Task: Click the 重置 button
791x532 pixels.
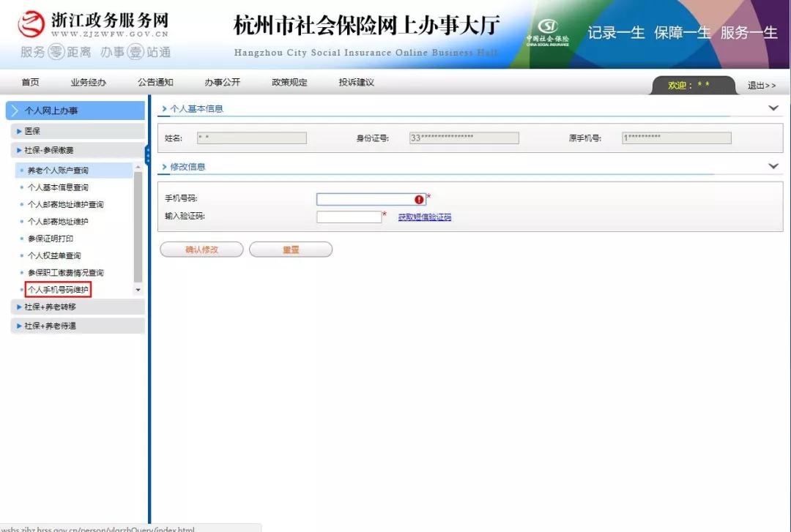Action: 291,250
